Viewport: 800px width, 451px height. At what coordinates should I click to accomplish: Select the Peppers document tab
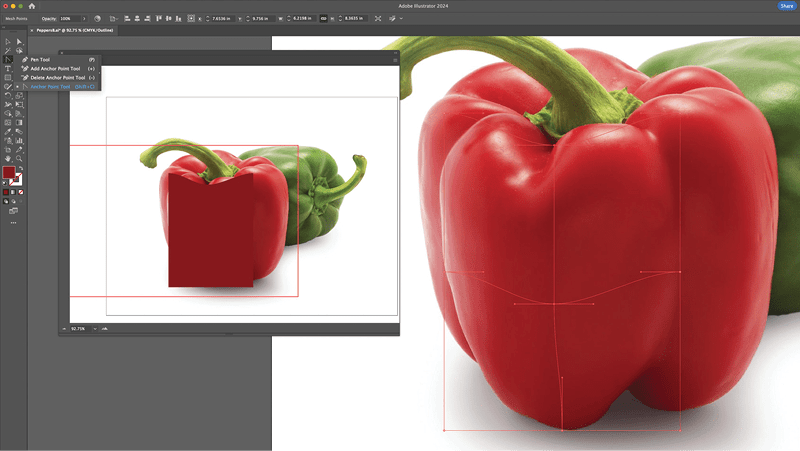(x=74, y=30)
